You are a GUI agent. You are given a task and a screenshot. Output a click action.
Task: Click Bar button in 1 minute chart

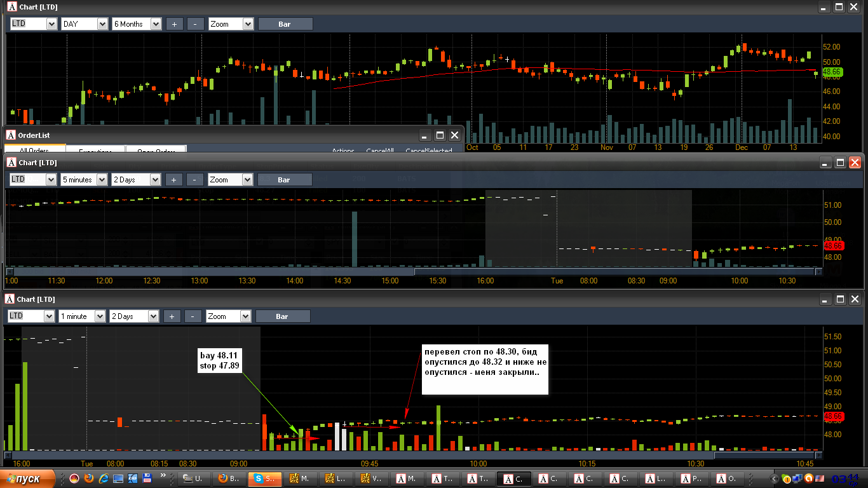pyautogui.click(x=282, y=316)
